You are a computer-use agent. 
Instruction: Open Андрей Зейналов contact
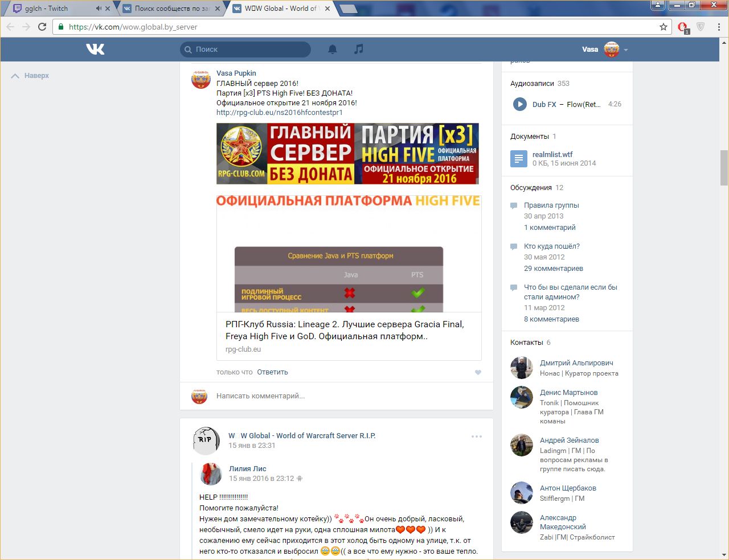coord(570,440)
